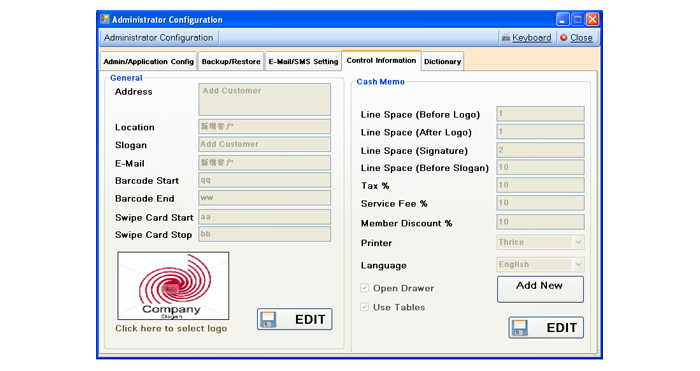The image size is (700, 371).
Task: Minimize the Administrator Configuration window
Action: [562, 19]
